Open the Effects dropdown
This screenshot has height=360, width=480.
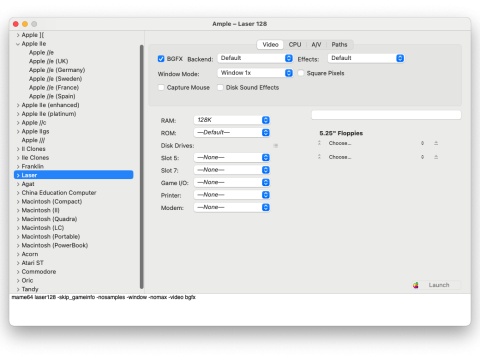pos(366,58)
